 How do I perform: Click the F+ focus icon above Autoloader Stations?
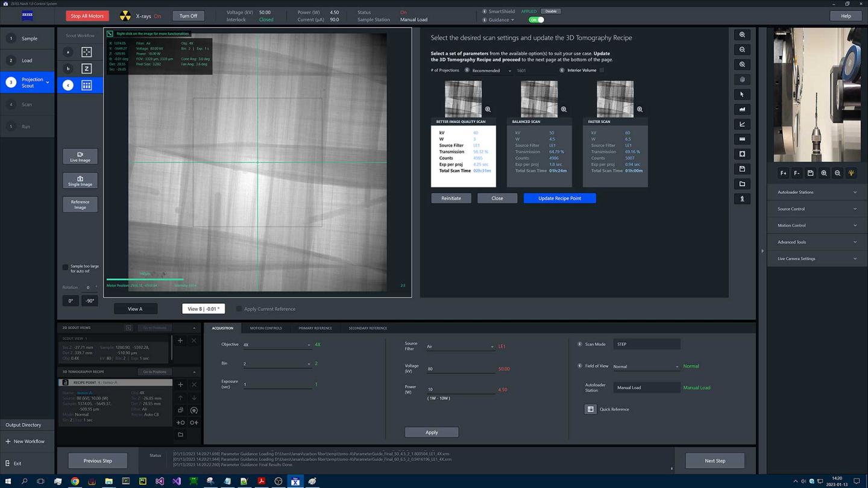coord(783,173)
